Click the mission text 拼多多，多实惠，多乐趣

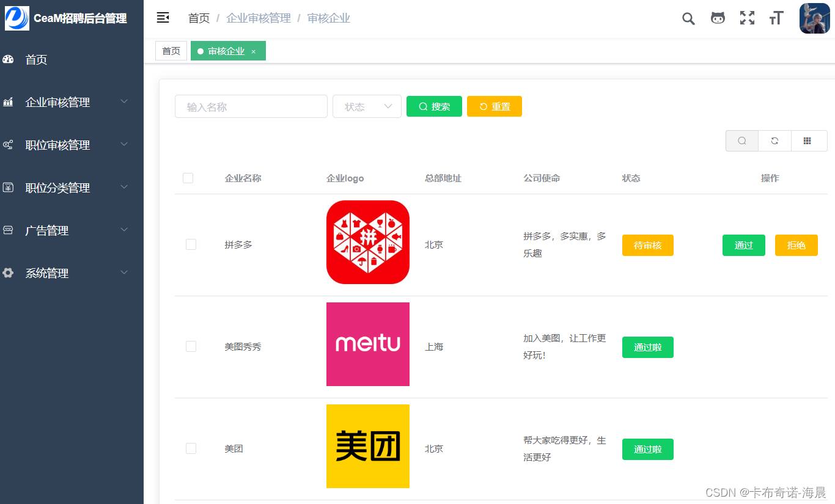[x=565, y=244]
